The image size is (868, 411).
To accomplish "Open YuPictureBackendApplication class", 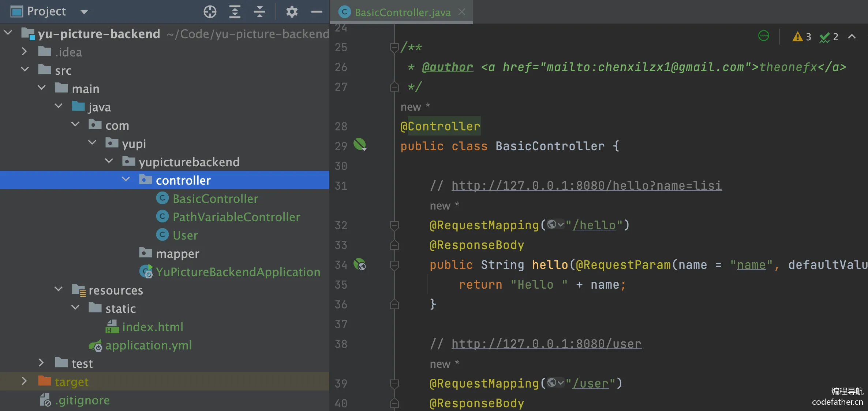I will pyautogui.click(x=238, y=272).
